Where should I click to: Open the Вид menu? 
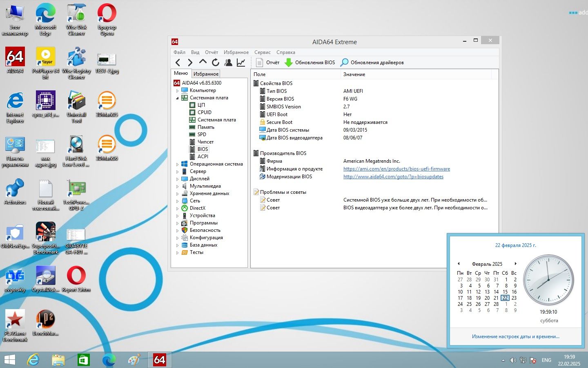click(195, 52)
